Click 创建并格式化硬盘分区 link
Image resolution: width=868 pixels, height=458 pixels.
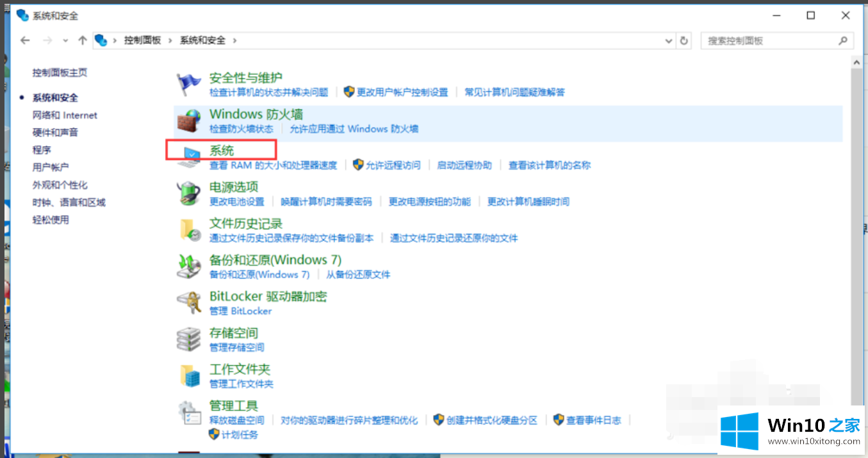(491, 421)
